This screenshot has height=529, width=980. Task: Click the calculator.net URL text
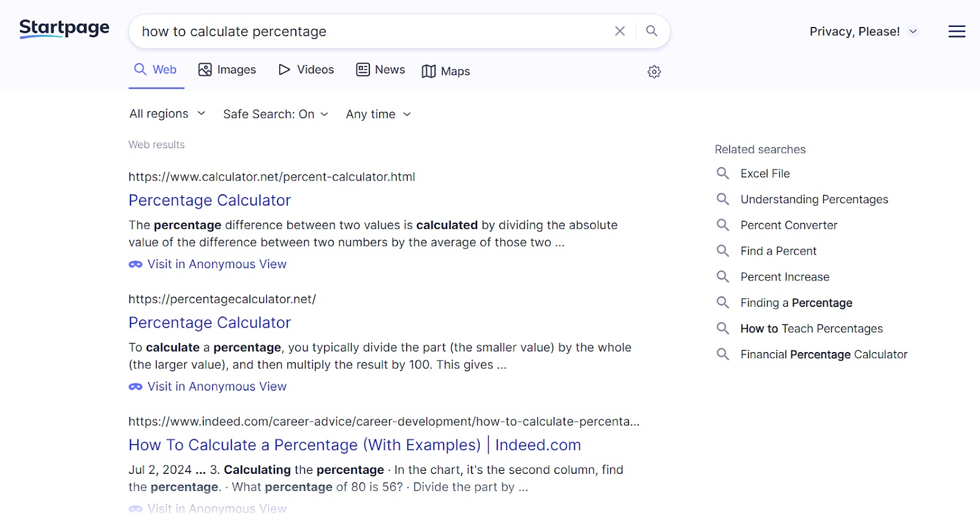tap(272, 177)
